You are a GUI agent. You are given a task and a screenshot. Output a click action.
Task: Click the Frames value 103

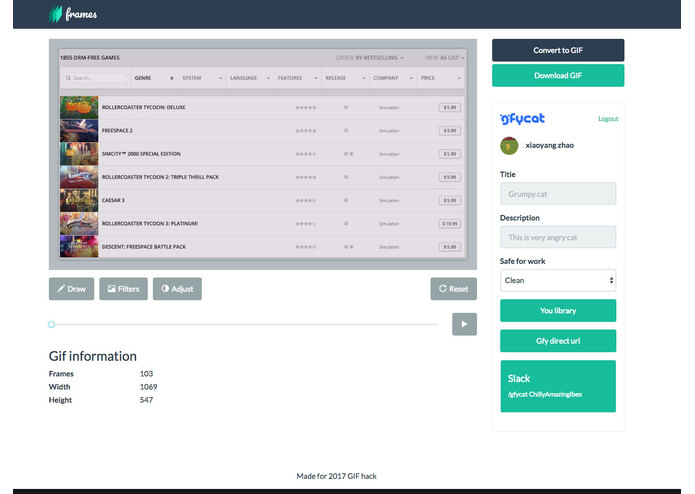coord(146,373)
